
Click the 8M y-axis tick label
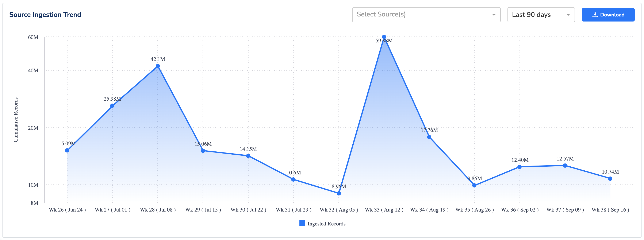tap(35, 203)
